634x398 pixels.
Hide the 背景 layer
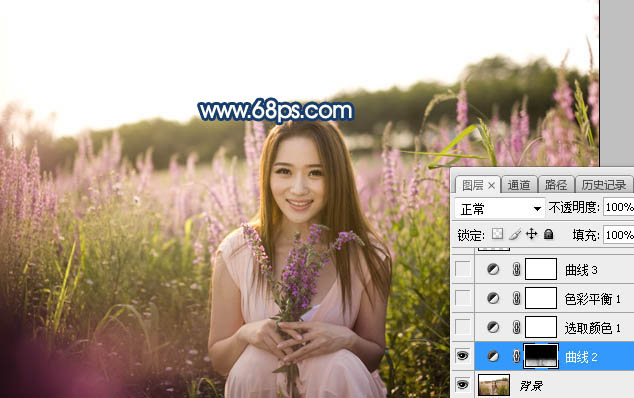pos(463,385)
